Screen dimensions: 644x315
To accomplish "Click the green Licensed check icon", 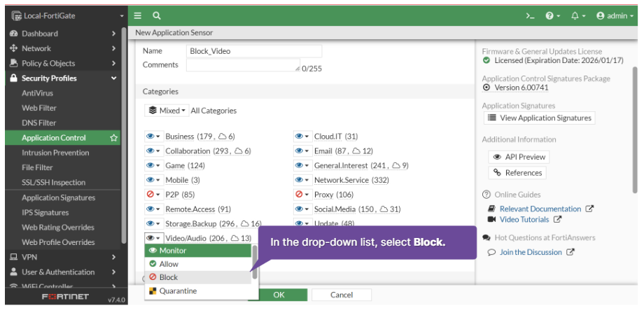I will point(486,60).
